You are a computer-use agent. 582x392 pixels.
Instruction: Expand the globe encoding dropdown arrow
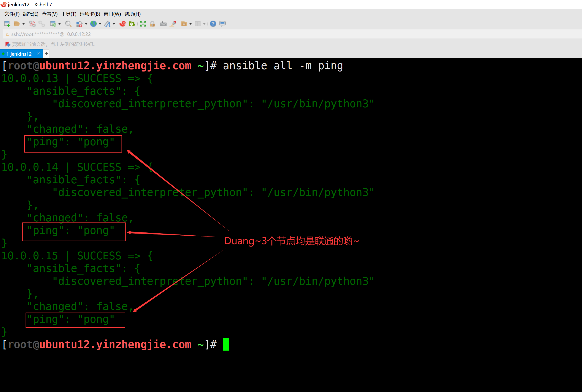coord(100,24)
